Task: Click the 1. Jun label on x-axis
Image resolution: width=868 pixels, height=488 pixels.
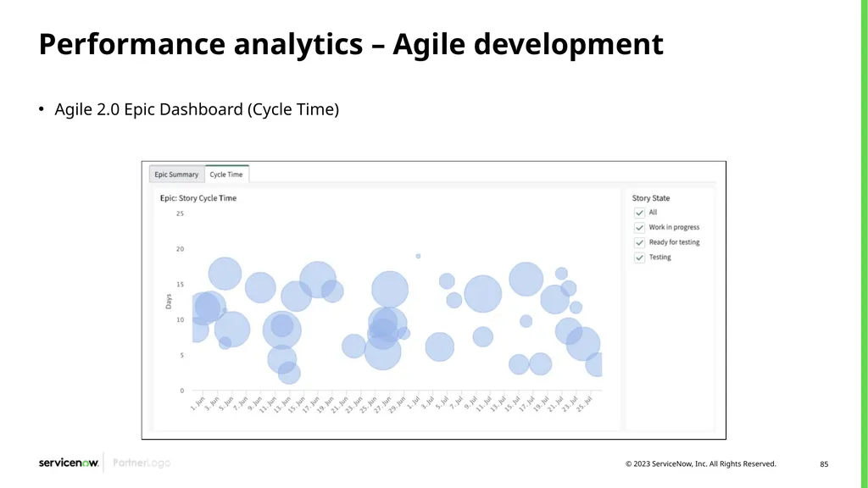Action: tap(198, 402)
